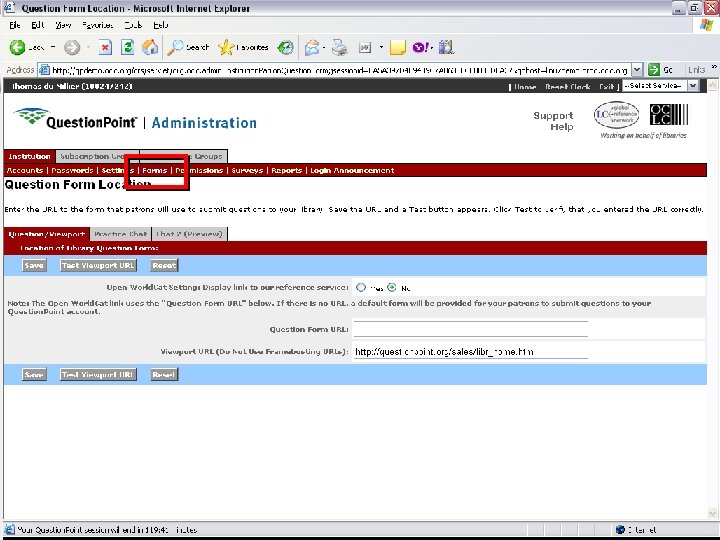Open the Tools menu
This screenshot has height=540, width=720.
pyautogui.click(x=133, y=25)
